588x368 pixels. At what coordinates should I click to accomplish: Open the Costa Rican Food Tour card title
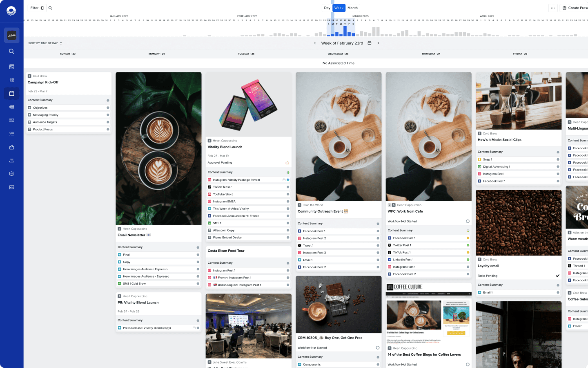[x=226, y=251]
